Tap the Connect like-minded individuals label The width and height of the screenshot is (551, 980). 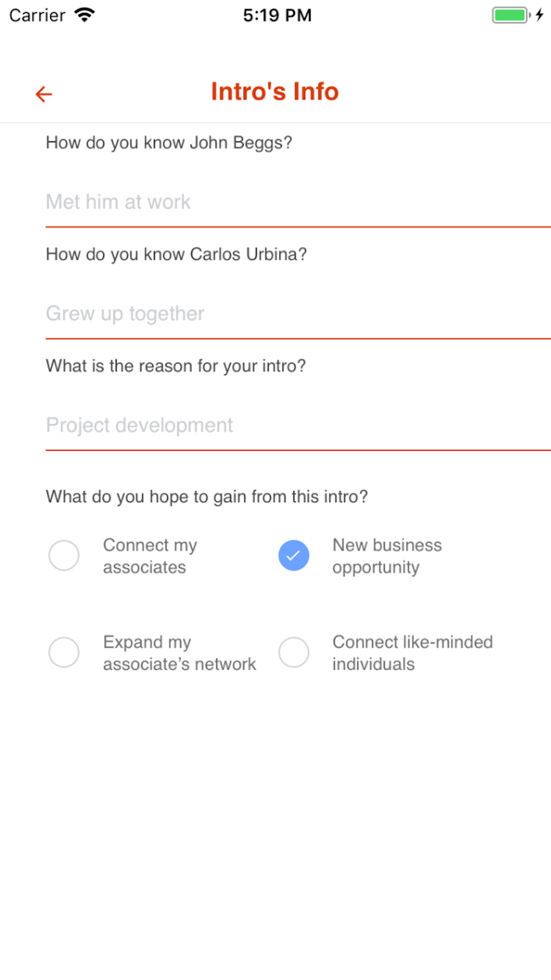413,653
